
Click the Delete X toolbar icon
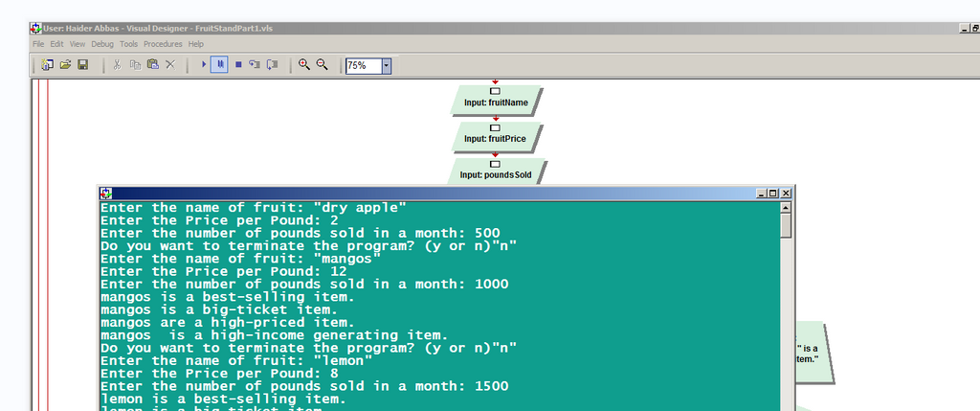(170, 65)
